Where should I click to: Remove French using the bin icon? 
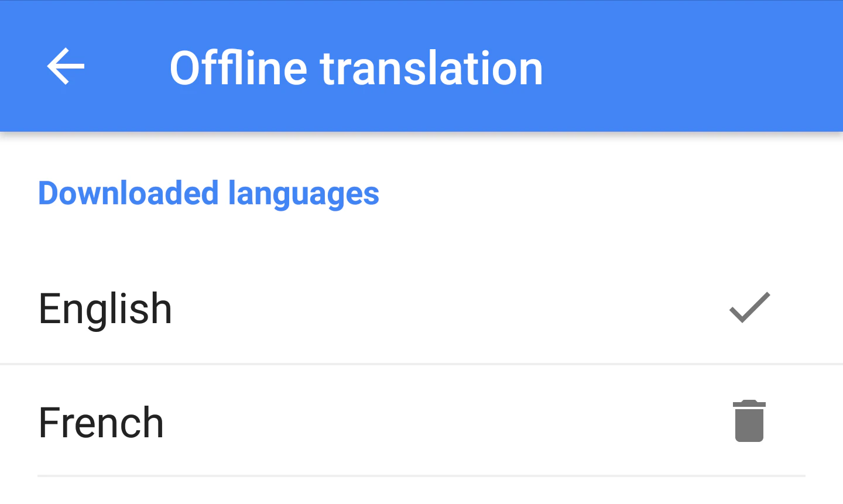point(749,421)
